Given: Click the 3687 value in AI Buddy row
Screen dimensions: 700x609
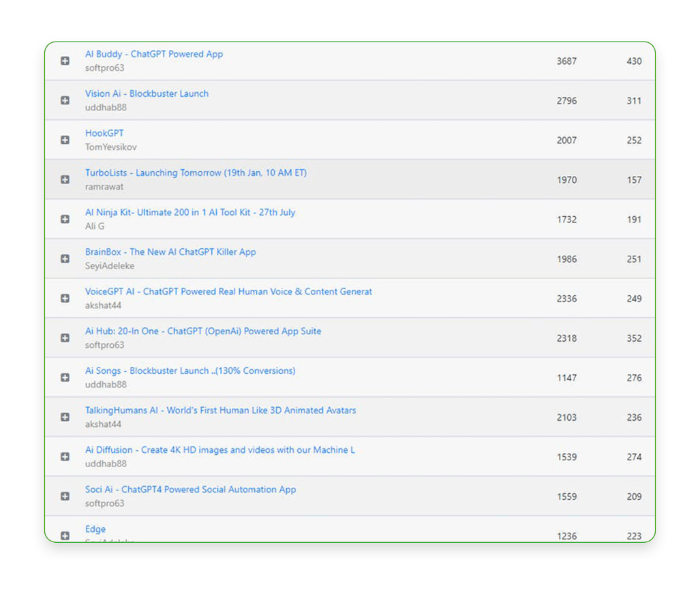Looking at the screenshot, I should 566,61.
